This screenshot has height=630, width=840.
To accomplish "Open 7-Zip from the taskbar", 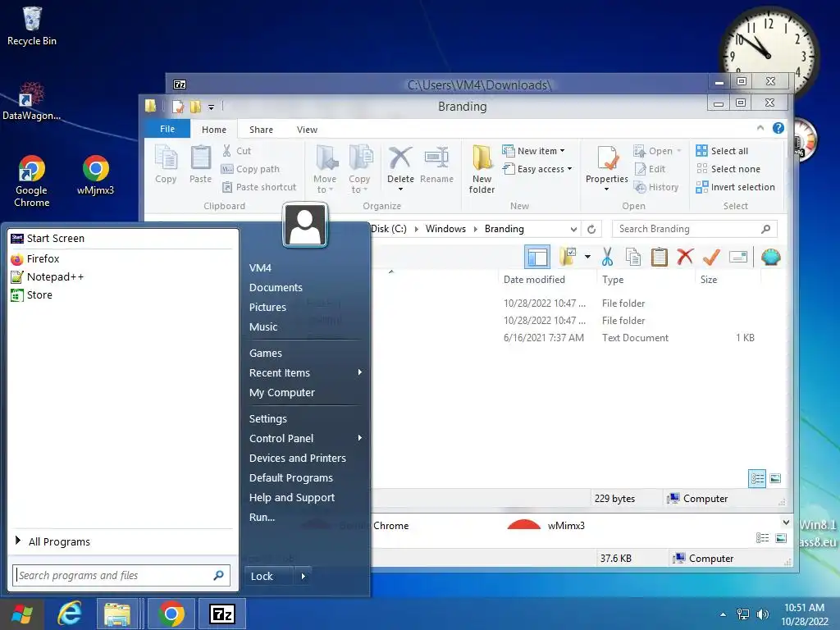I will pos(222,614).
